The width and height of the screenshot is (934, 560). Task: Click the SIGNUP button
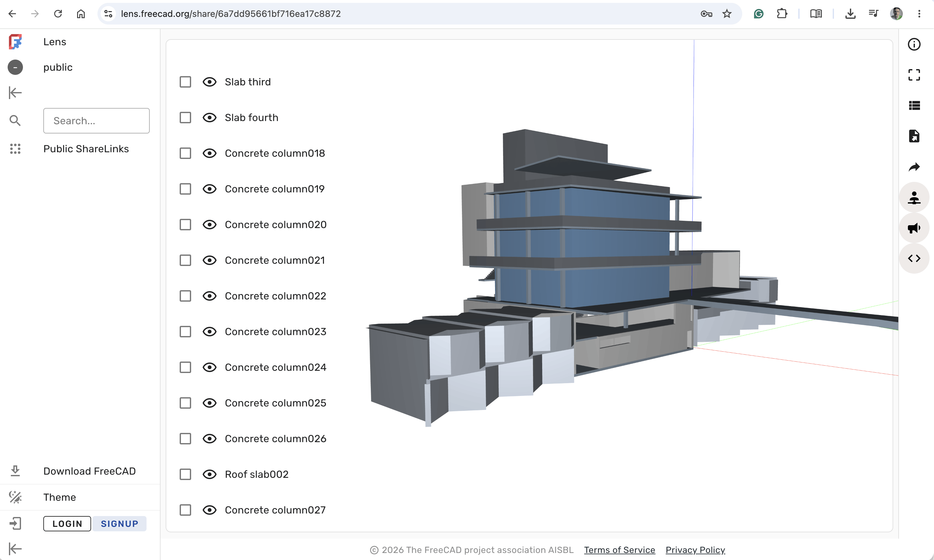pos(120,524)
